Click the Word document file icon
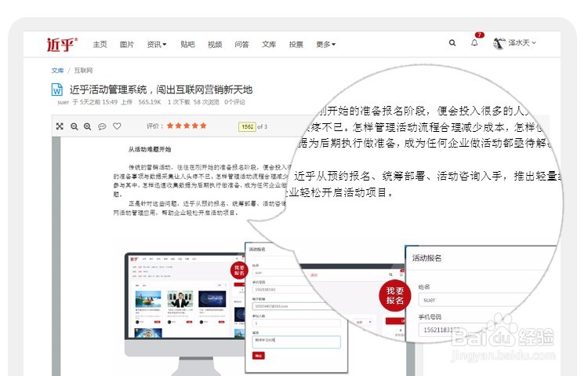The height and width of the screenshot is (376, 588). coord(57,89)
